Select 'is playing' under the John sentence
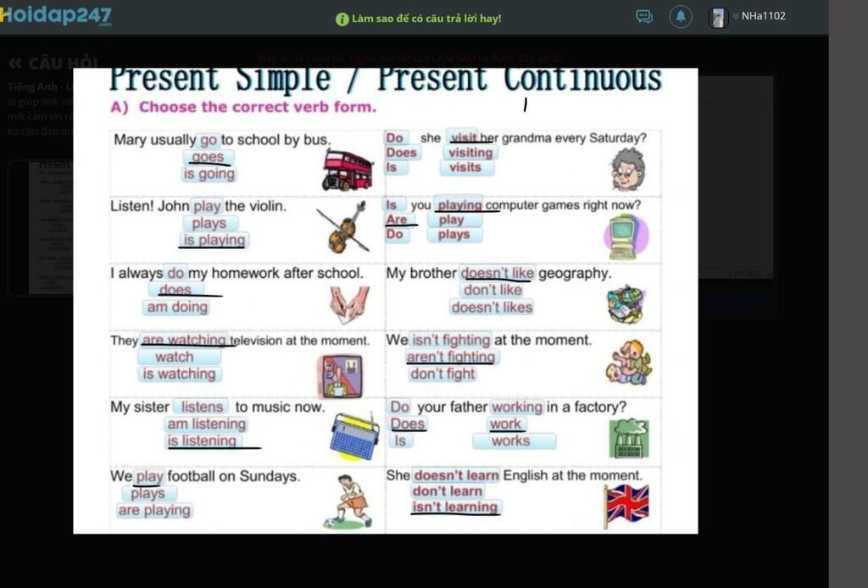868x588 pixels. click(x=214, y=240)
